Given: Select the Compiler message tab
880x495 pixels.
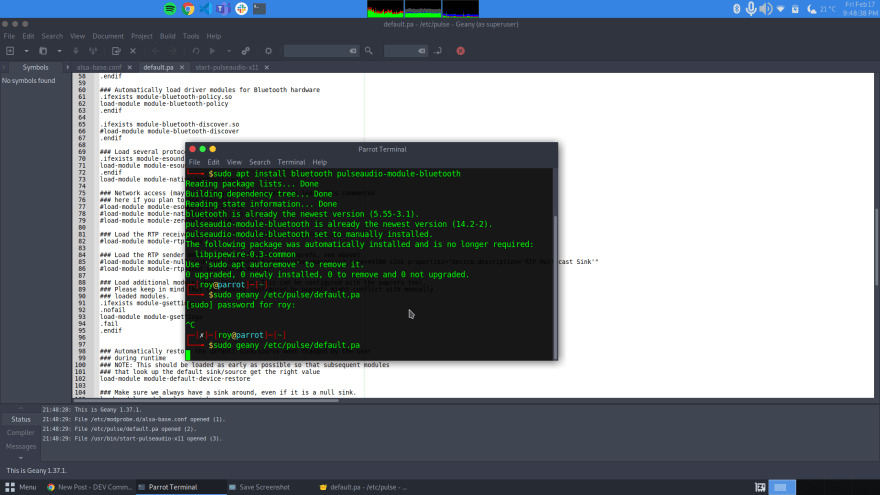Looking at the screenshot, I should [21, 433].
